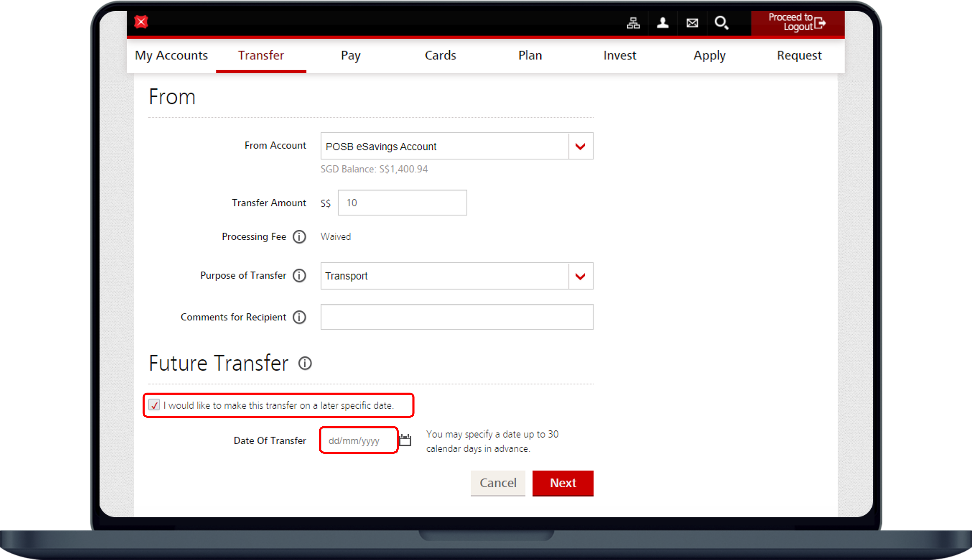Open the Pay menu
This screenshot has height=560, width=972.
tap(351, 55)
